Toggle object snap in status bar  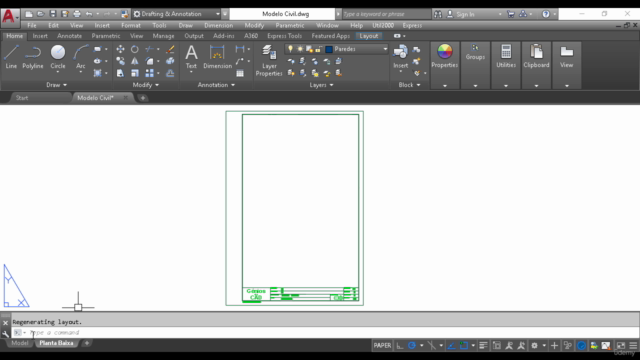coord(464,346)
